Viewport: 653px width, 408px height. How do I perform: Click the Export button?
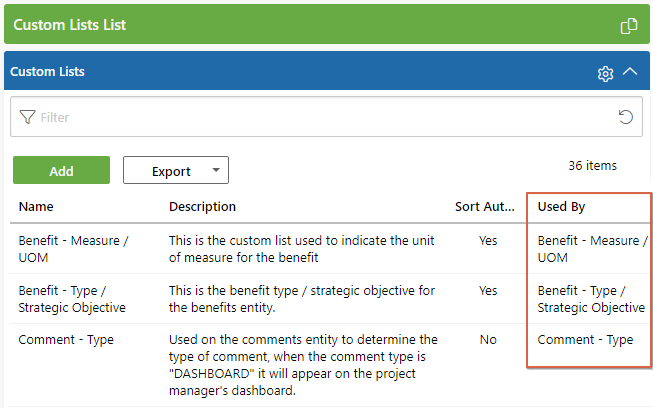176,170
